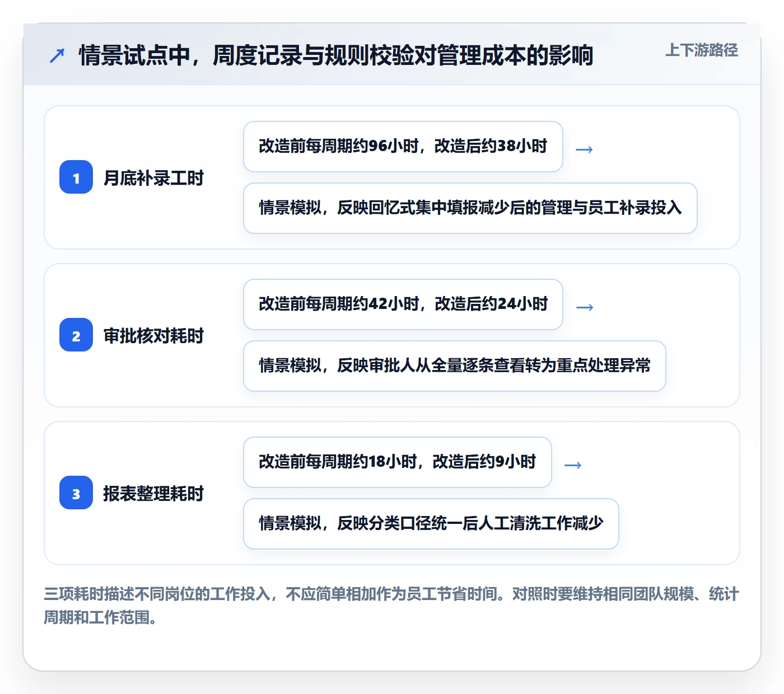Click the box 改造前每周期约42小时，改造后约24小时

[403, 304]
